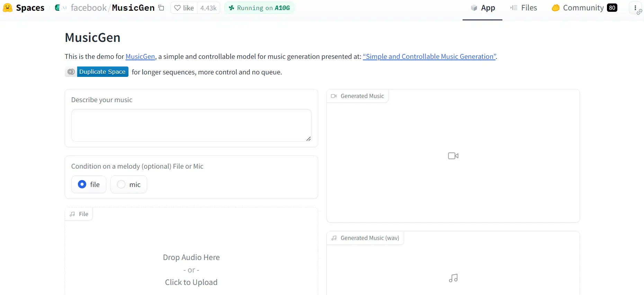Click the heart like icon
Viewport: 644px width, 295px height.
pos(177,8)
